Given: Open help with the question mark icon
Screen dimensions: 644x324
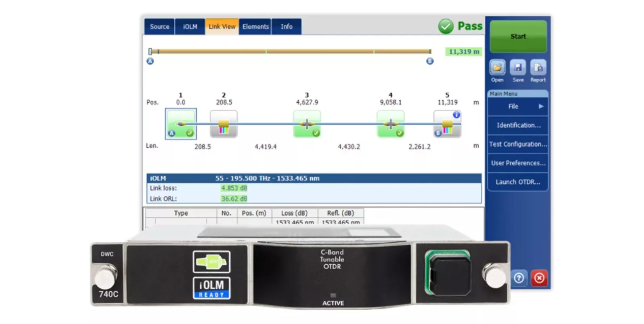Looking at the screenshot, I should pyautogui.click(x=519, y=278).
